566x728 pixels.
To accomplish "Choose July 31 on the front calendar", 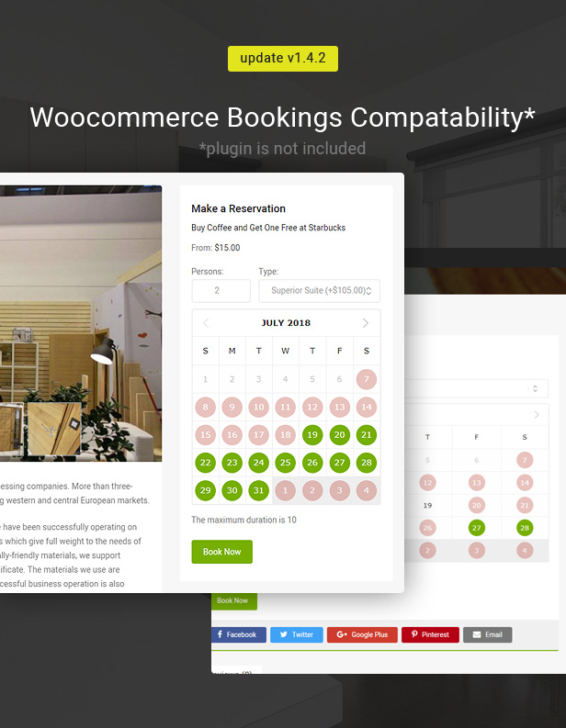I will coord(259,490).
